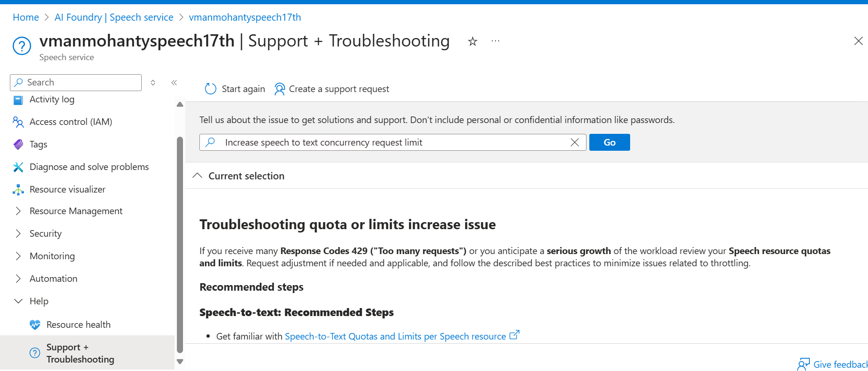Navigate to AI Foundry | Speech service breadcrumb
Image resolution: width=868 pixels, height=371 pixels.
[x=114, y=17]
